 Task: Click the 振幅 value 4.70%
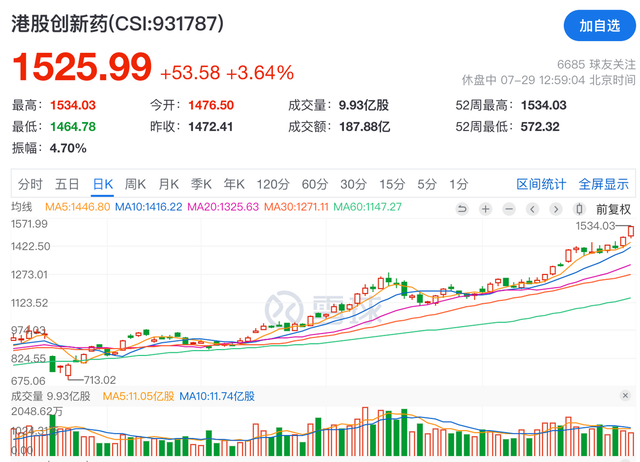(68, 148)
